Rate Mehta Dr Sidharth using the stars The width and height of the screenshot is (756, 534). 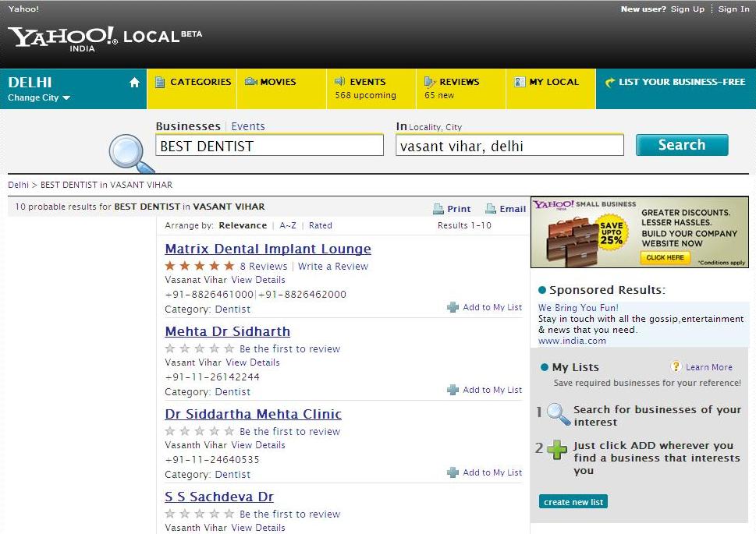(200, 348)
